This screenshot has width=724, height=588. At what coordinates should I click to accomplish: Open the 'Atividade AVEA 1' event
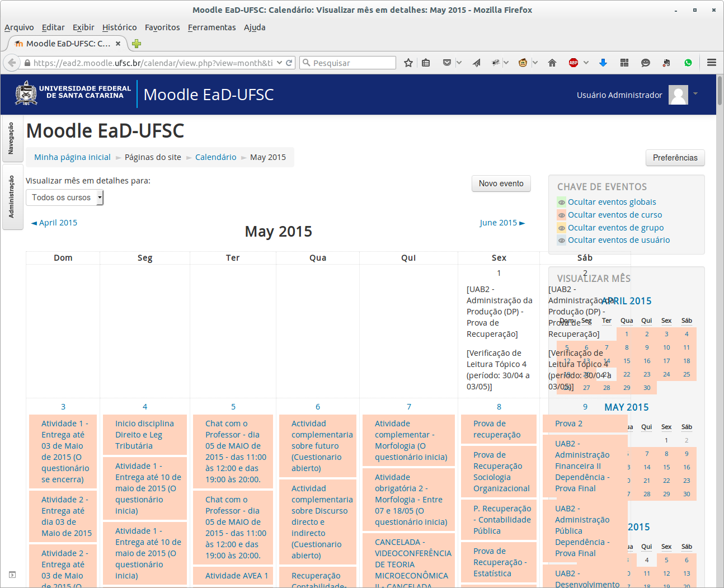(x=237, y=576)
